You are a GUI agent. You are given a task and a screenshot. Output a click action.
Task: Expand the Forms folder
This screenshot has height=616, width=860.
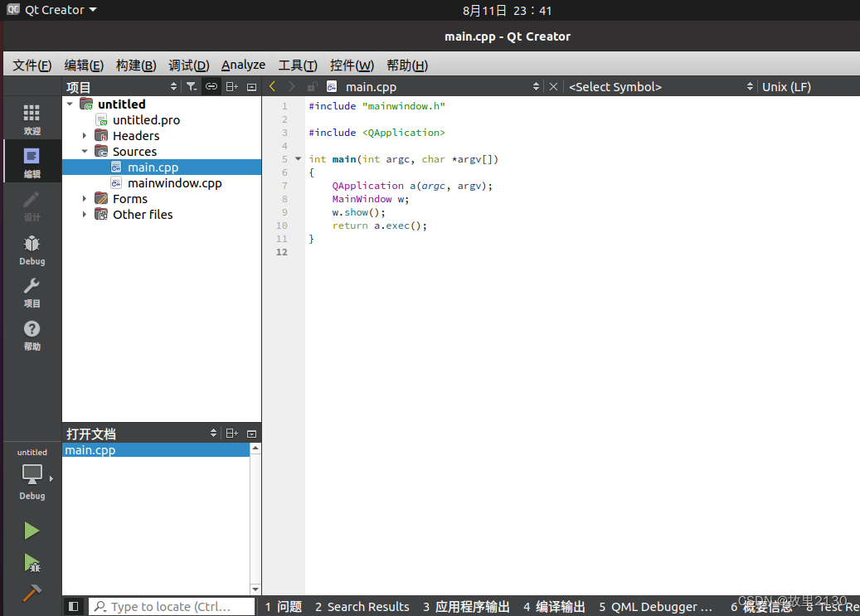[x=85, y=199]
